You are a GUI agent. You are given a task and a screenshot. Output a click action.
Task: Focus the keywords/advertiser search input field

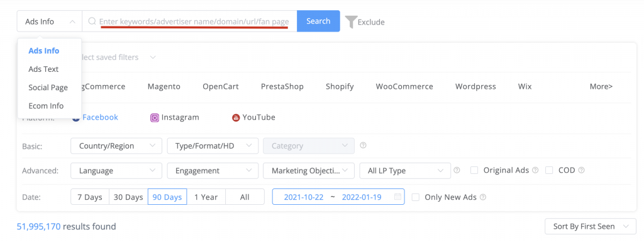pos(190,21)
